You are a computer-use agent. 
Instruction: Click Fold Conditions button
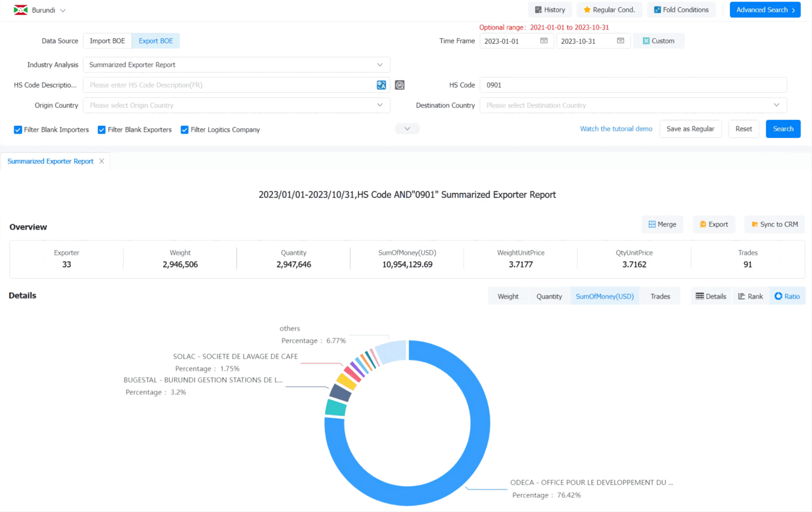pyautogui.click(x=681, y=10)
